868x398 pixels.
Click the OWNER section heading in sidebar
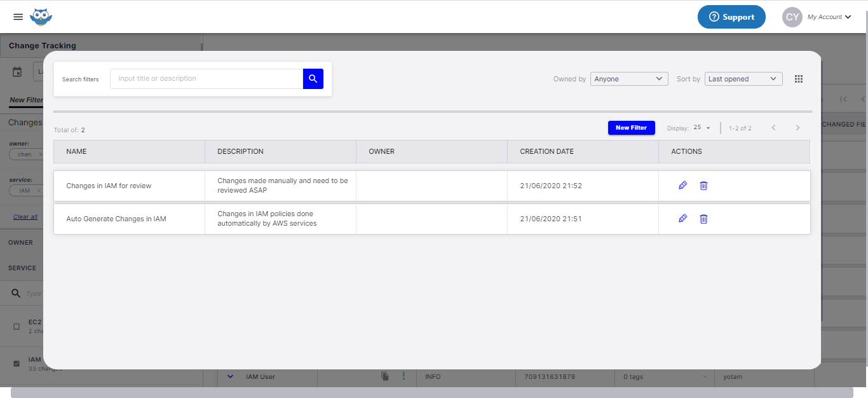pyautogui.click(x=20, y=242)
